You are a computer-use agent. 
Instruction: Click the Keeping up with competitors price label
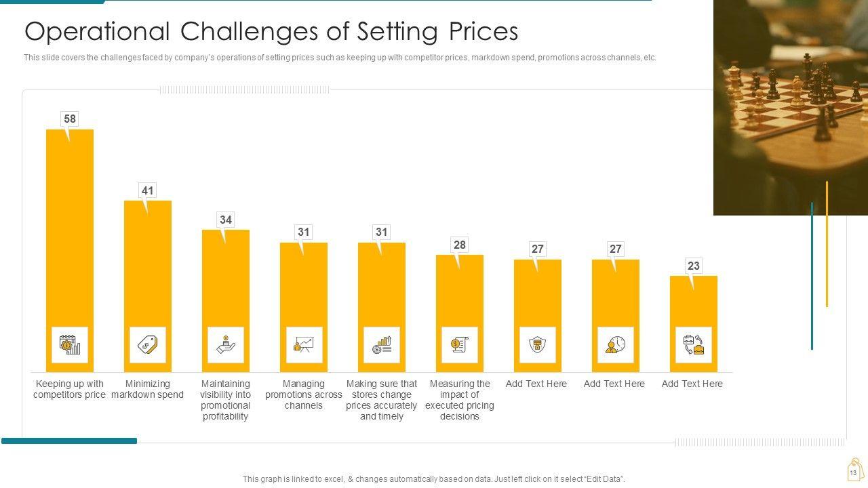(x=70, y=389)
